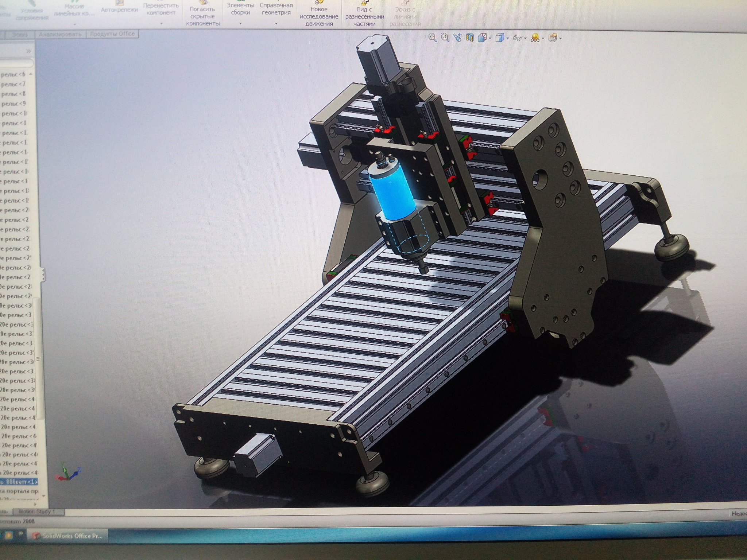The image size is (747, 560).
Task: Click Вид с разнесенными частями button
Action: [365, 16]
